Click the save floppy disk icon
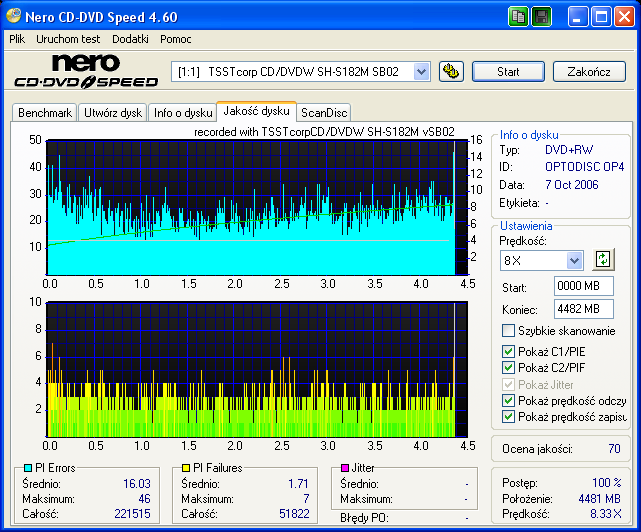The image size is (641, 532). coord(542,17)
